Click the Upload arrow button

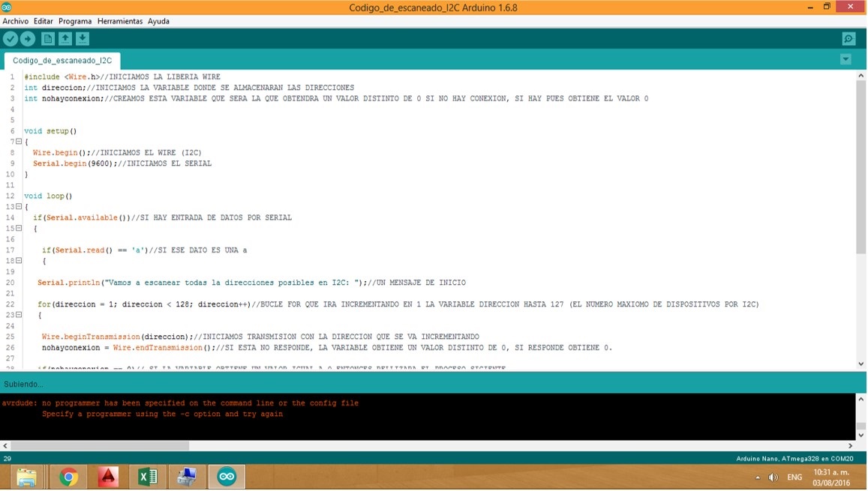coord(28,39)
